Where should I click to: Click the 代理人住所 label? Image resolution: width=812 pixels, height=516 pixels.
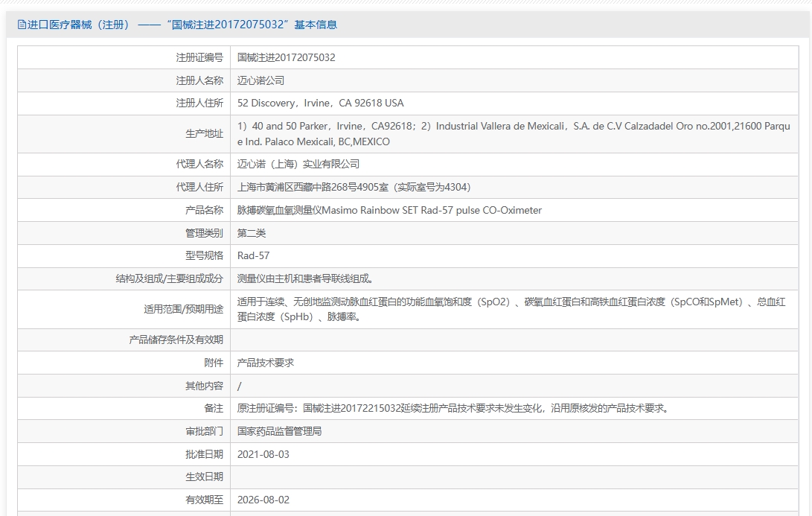click(199, 187)
